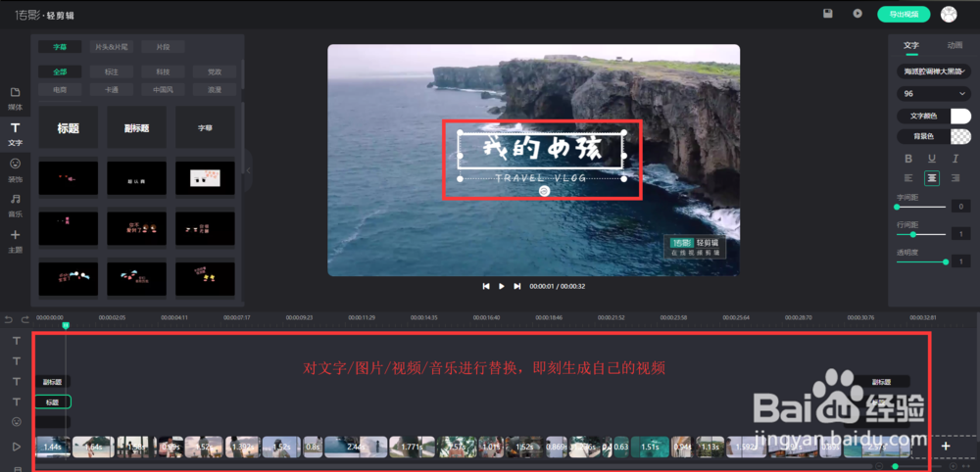Click the 字间距 spacing slider

(921, 207)
